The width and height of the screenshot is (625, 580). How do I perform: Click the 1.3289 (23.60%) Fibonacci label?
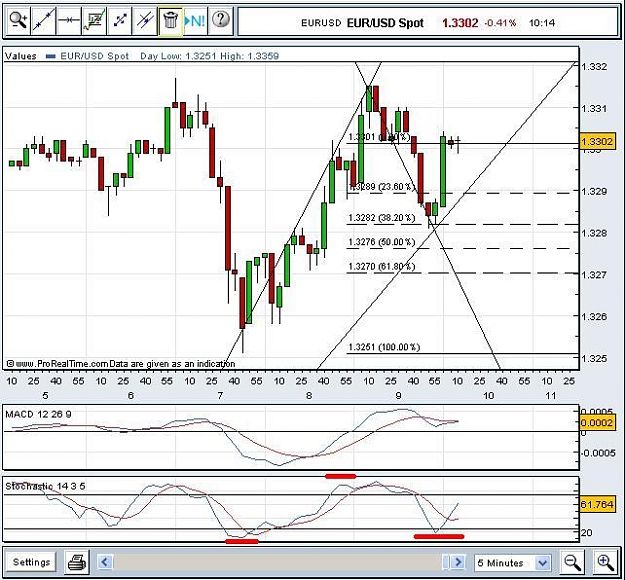[382, 187]
